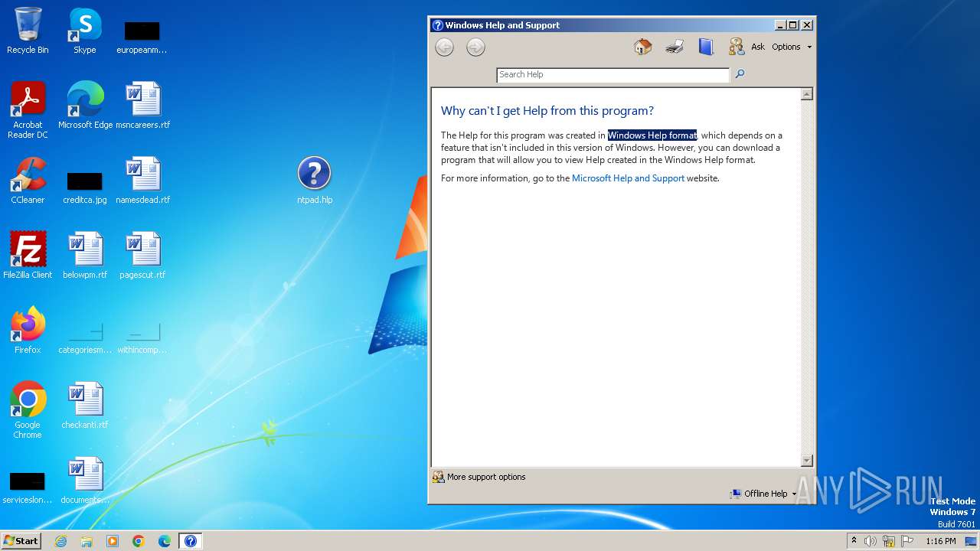Image resolution: width=980 pixels, height=551 pixels.
Task: Open the Start menu
Action: [x=21, y=541]
